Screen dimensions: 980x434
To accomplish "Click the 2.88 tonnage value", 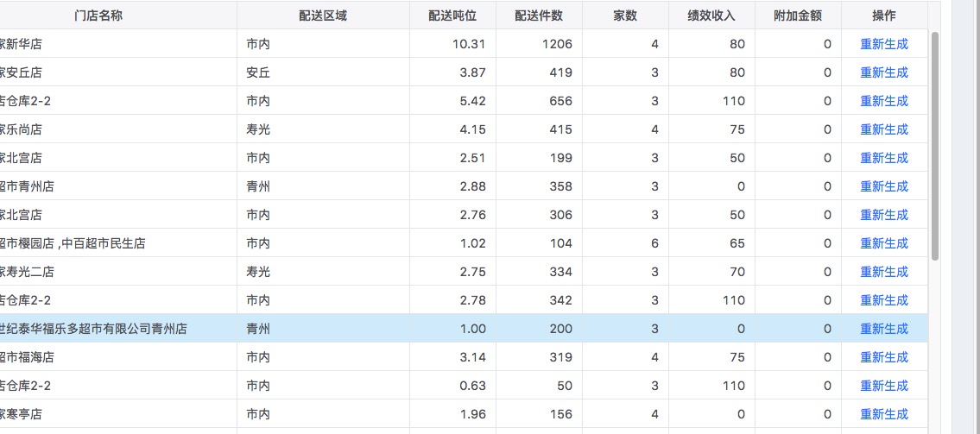I will 472,186.
